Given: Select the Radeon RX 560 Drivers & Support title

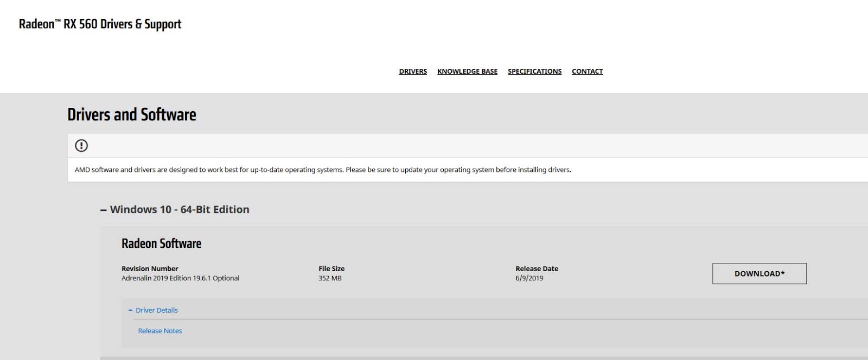Looking at the screenshot, I should click(100, 24).
